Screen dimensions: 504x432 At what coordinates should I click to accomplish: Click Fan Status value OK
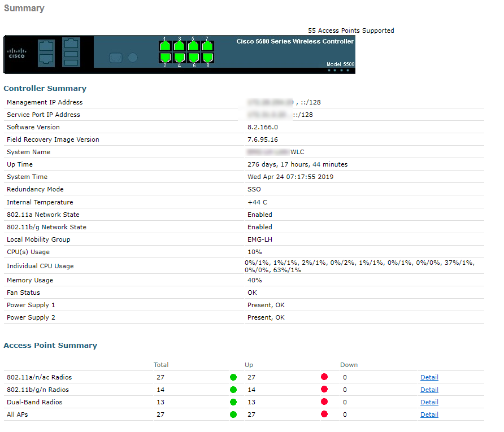tap(252, 293)
